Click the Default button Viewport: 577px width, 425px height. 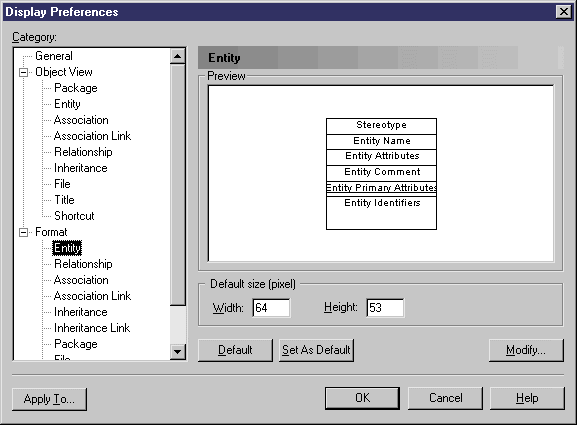click(x=235, y=350)
